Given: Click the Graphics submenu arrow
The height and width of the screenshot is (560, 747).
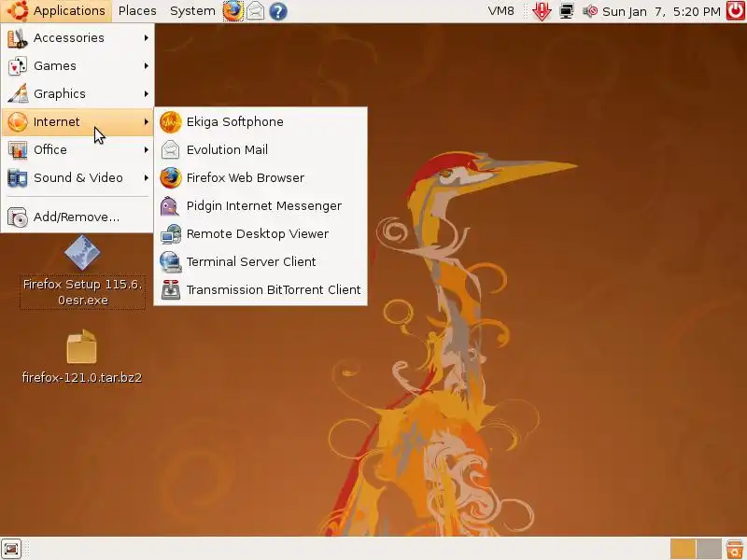Looking at the screenshot, I should (147, 94).
